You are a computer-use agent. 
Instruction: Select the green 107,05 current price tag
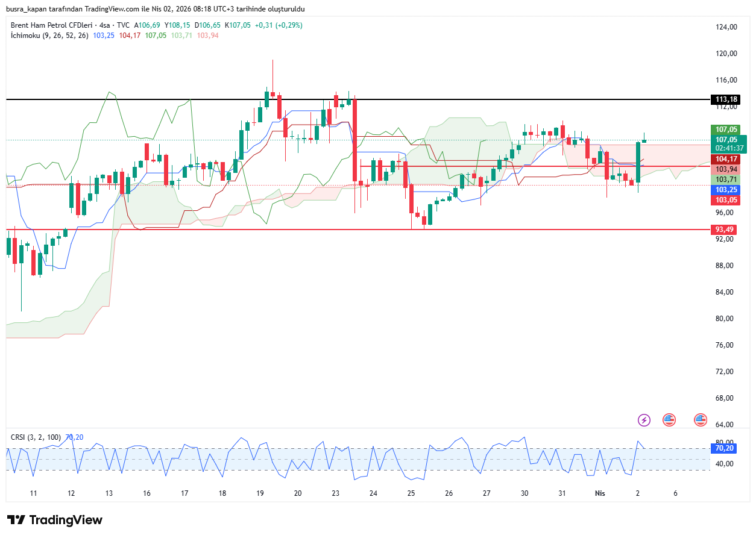click(x=726, y=130)
